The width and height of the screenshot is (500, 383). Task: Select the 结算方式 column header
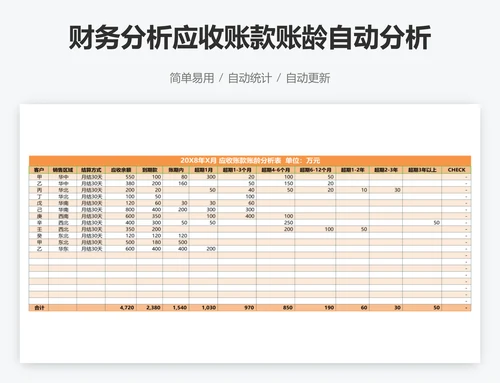[91, 170]
